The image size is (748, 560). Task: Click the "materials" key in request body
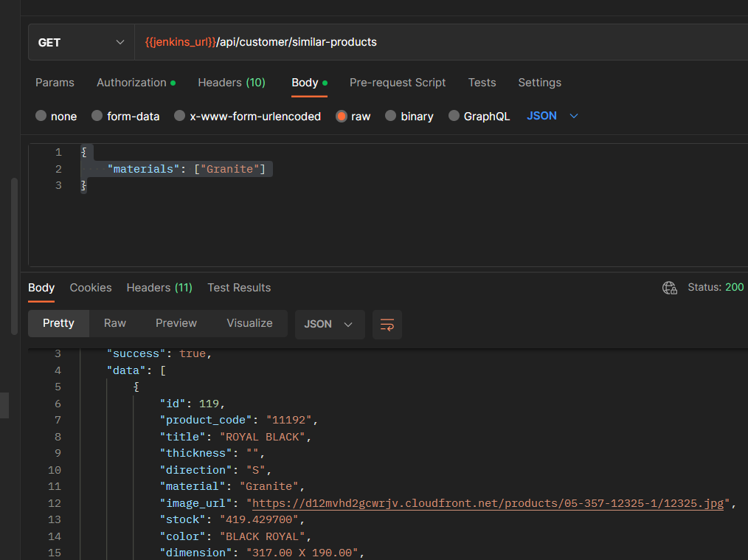coord(143,169)
